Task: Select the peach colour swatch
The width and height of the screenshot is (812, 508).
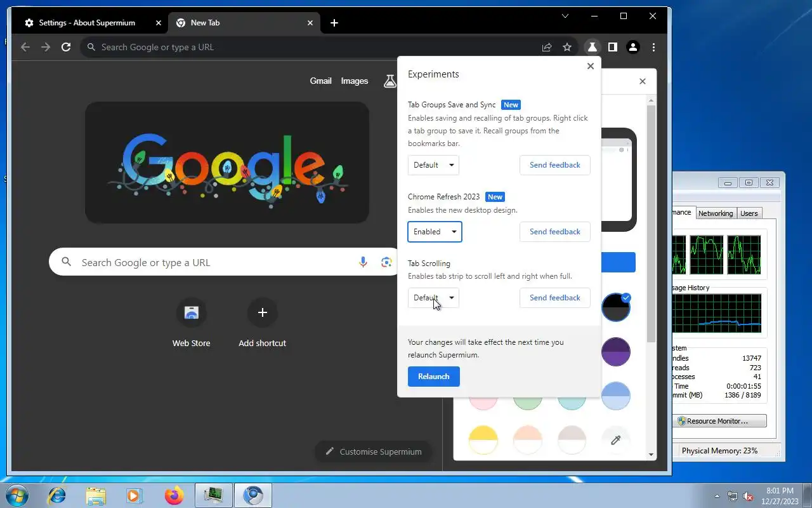Action: tap(528, 440)
